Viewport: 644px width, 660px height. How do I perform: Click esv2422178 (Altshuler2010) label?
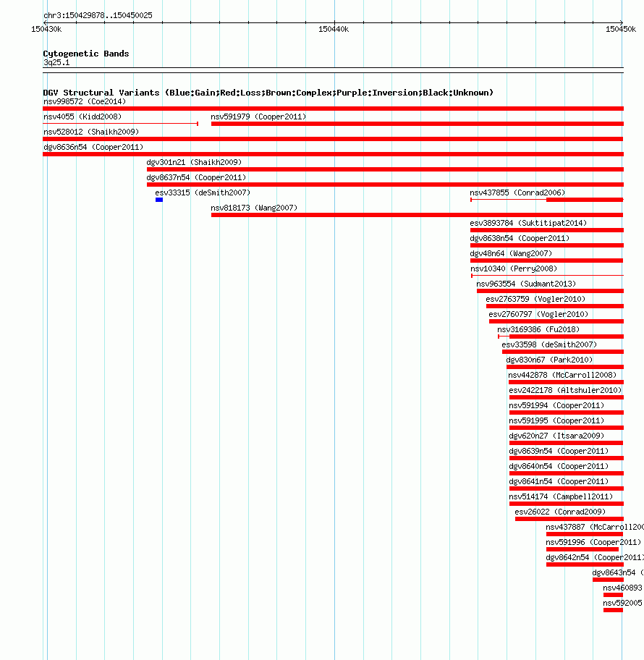pos(565,389)
